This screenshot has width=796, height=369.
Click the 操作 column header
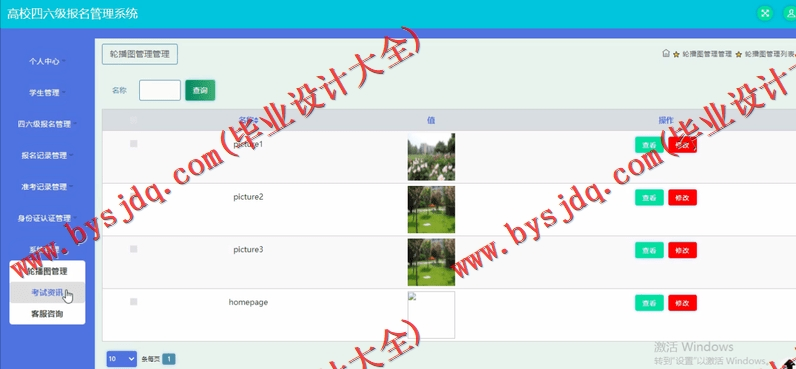coord(666,120)
